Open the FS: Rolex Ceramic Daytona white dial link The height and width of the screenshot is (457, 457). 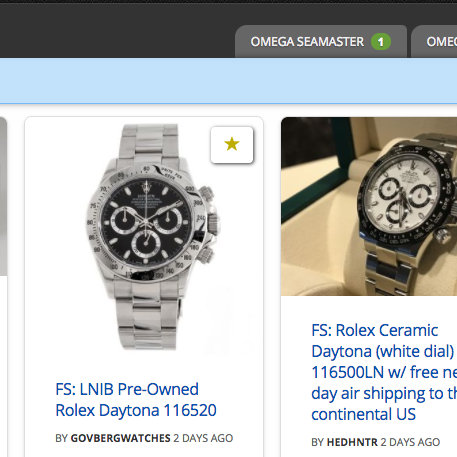click(384, 372)
